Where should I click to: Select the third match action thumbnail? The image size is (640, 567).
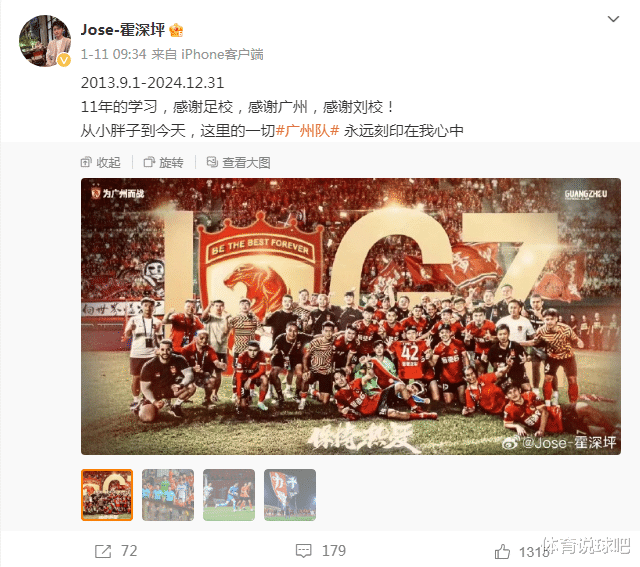tap(229, 495)
